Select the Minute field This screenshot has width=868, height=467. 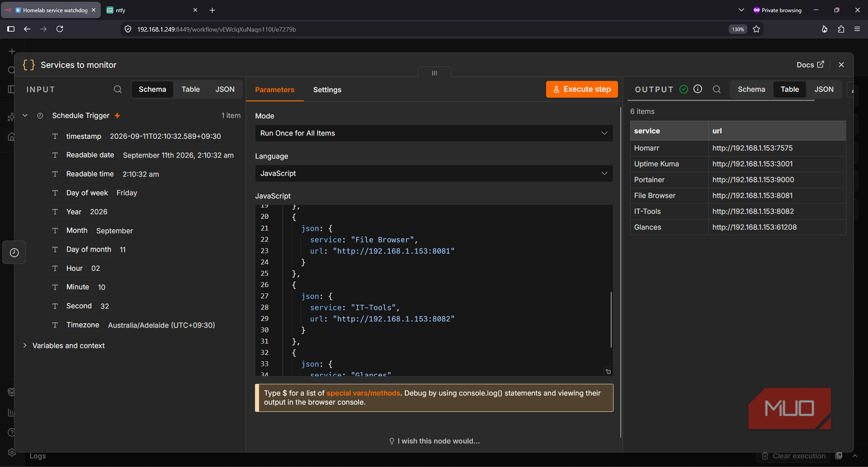78,287
